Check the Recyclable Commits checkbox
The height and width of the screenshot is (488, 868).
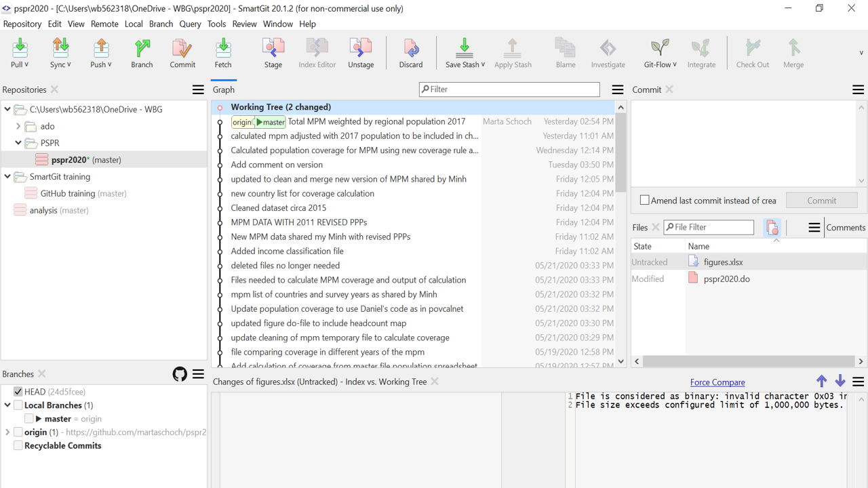18,446
